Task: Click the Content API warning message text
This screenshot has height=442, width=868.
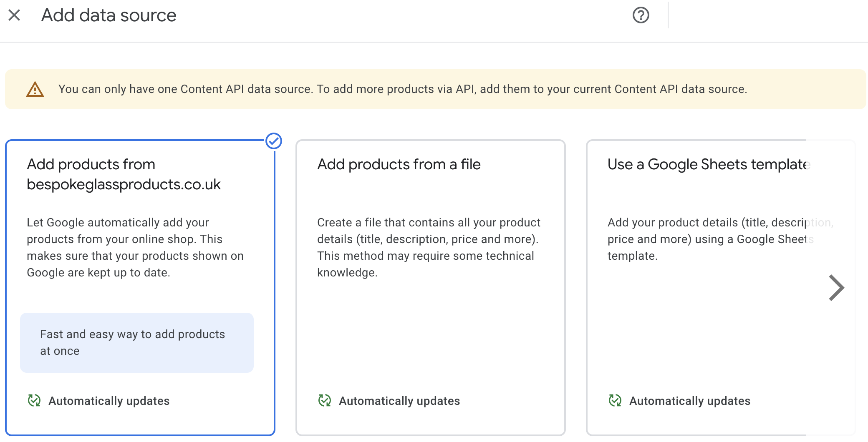Action: (402, 89)
